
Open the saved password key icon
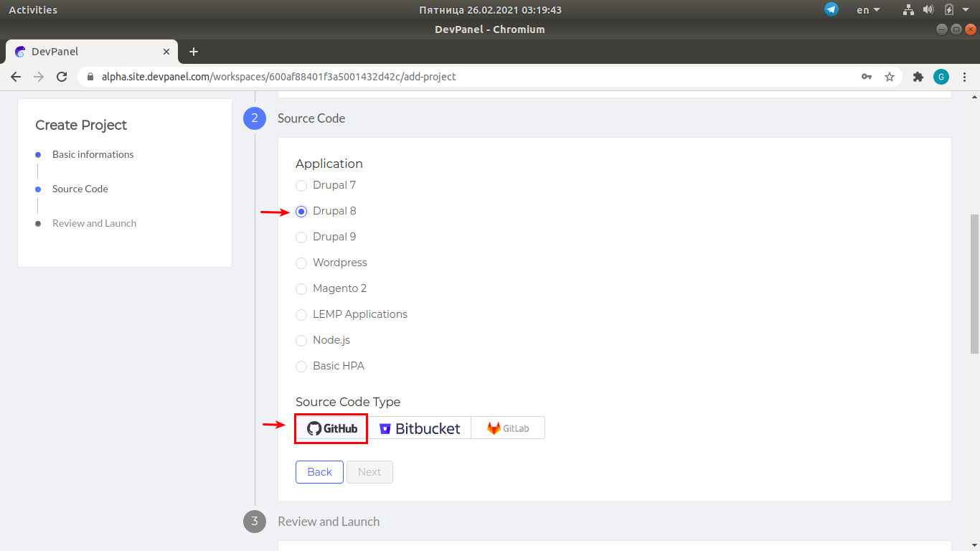pos(867,77)
